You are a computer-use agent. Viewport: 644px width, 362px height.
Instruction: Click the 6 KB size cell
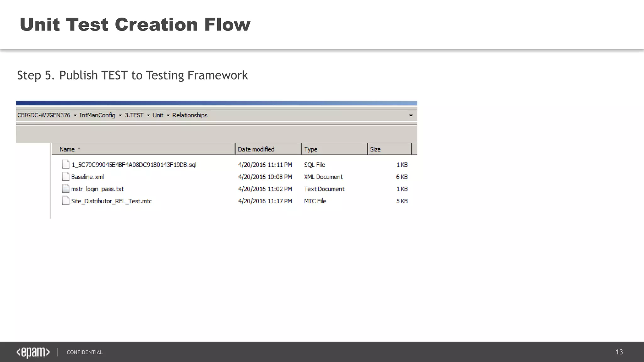point(402,177)
